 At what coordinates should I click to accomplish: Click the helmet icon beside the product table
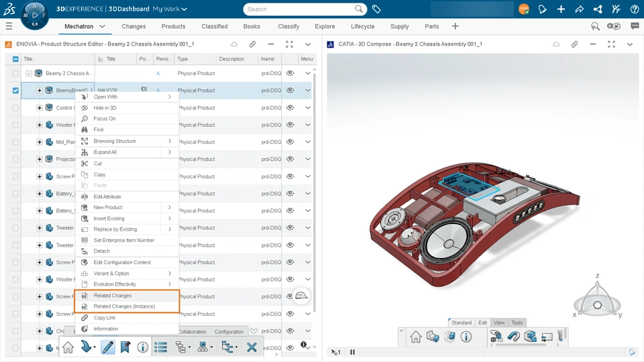click(301, 296)
